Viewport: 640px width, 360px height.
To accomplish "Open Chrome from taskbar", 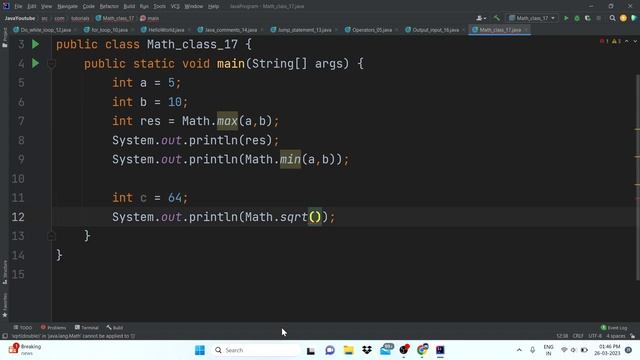I will 422,350.
